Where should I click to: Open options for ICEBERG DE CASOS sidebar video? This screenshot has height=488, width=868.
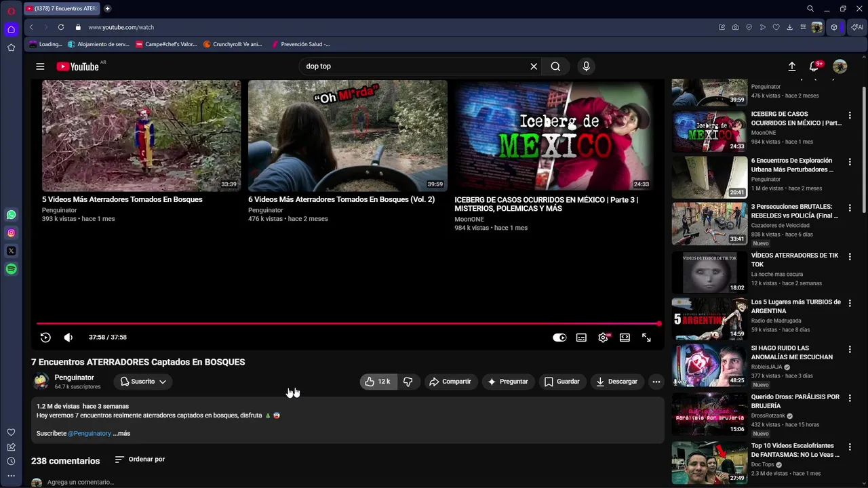coord(850,115)
